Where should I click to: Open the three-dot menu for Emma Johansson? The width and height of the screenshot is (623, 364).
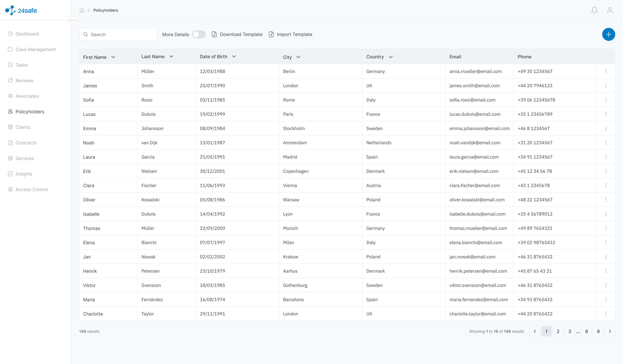[606, 128]
